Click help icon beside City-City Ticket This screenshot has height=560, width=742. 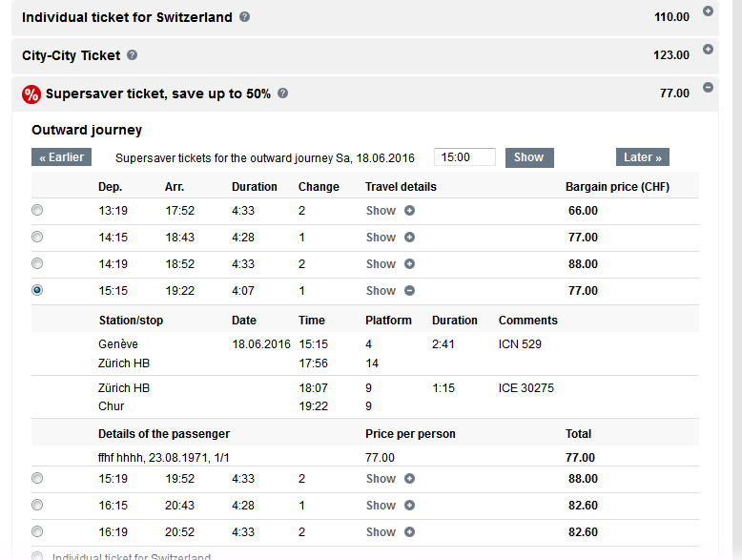tap(133, 55)
